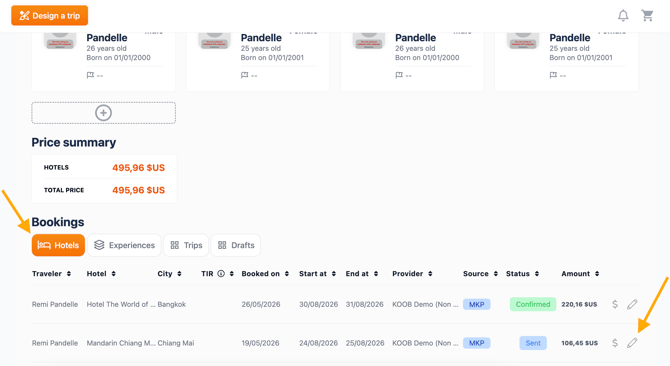
Task: Click the MKP source badge for Chiang Mai
Action: 476,343
